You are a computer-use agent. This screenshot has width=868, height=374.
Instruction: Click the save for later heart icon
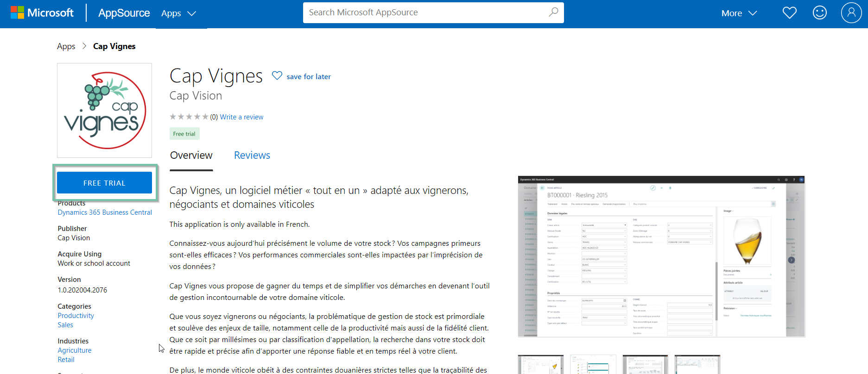277,75
